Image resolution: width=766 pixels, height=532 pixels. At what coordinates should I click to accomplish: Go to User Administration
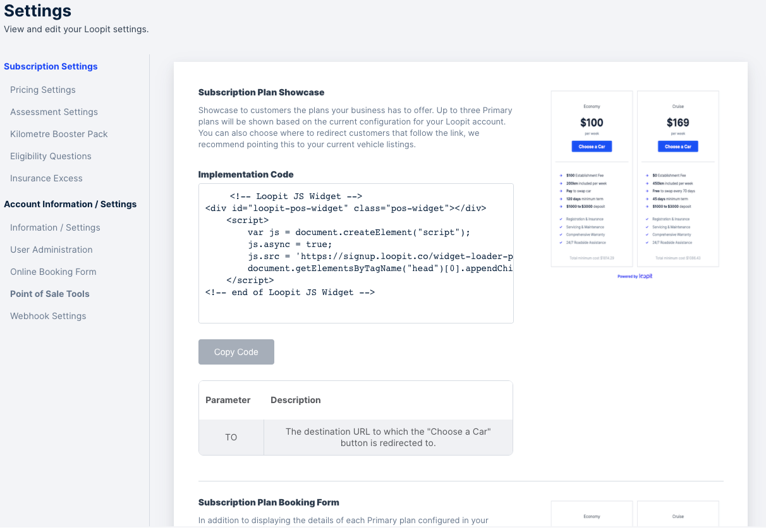point(51,250)
